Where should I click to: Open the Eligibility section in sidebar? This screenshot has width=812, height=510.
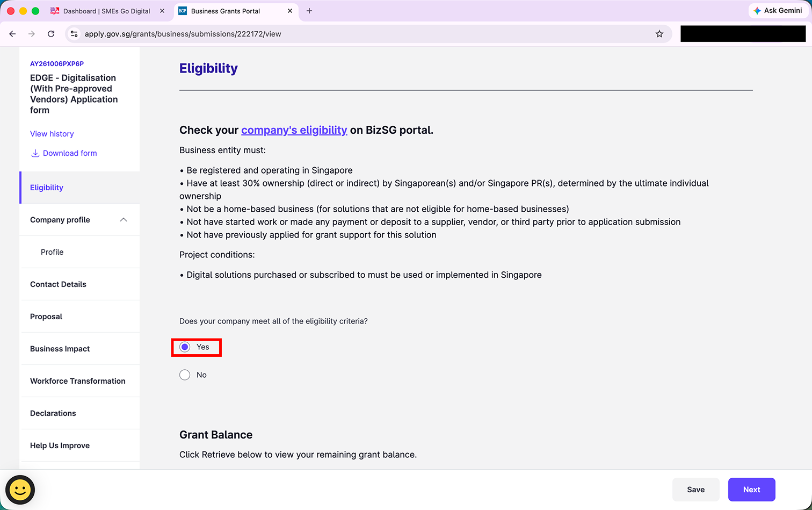tap(79, 188)
